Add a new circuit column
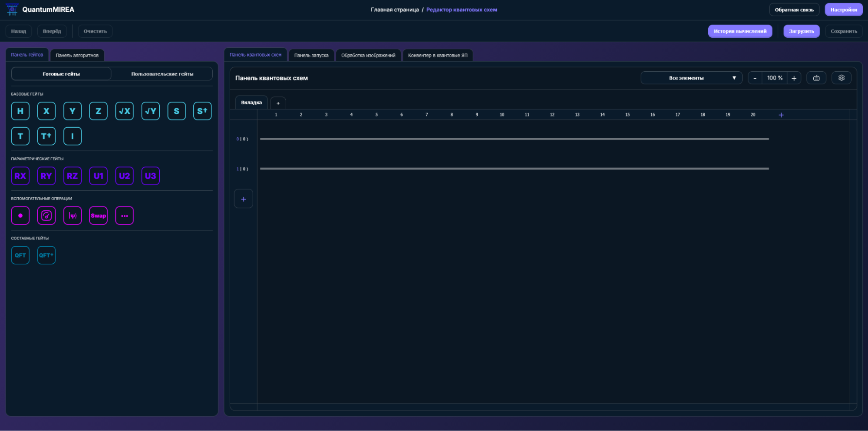The width and height of the screenshot is (868, 431). click(781, 115)
